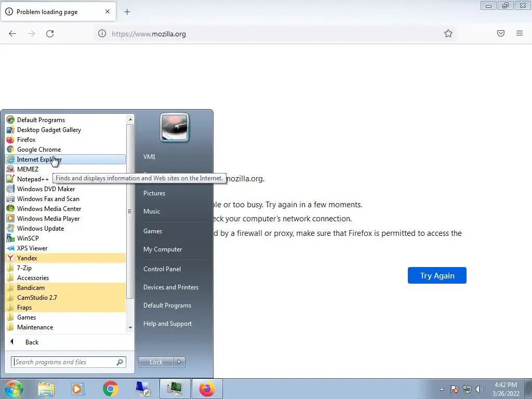Expand the 7-Zip folder

[65, 268]
